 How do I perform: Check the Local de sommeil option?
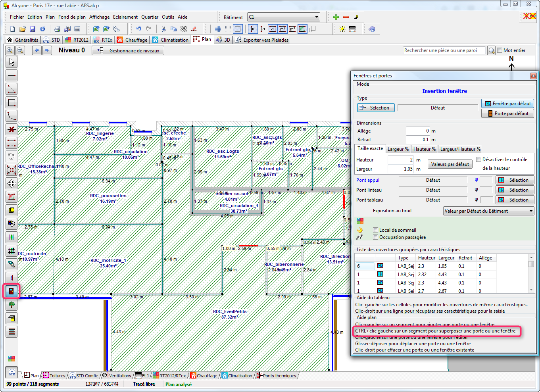pyautogui.click(x=375, y=230)
